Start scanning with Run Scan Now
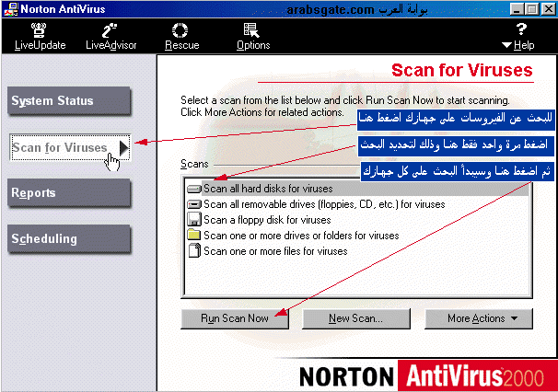 [x=235, y=318]
